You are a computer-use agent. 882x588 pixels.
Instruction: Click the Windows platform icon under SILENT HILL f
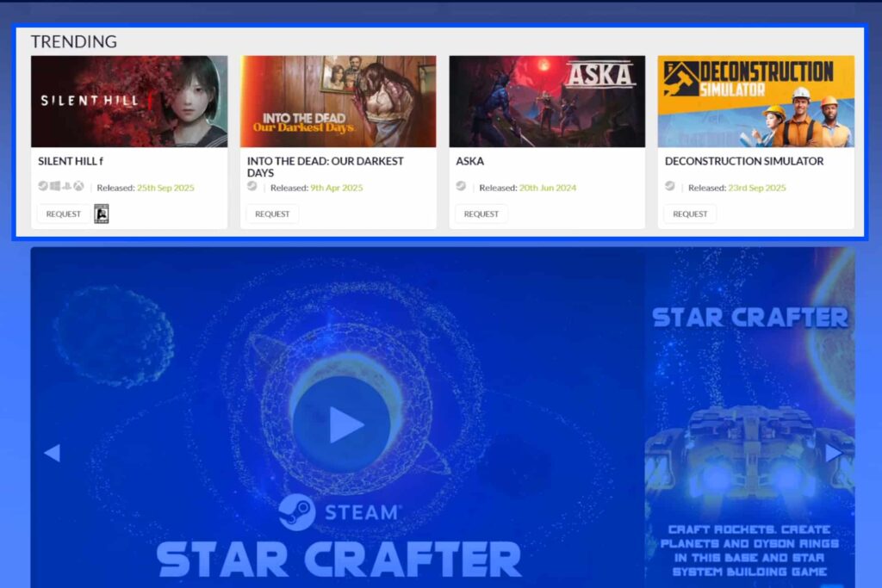[x=55, y=186]
